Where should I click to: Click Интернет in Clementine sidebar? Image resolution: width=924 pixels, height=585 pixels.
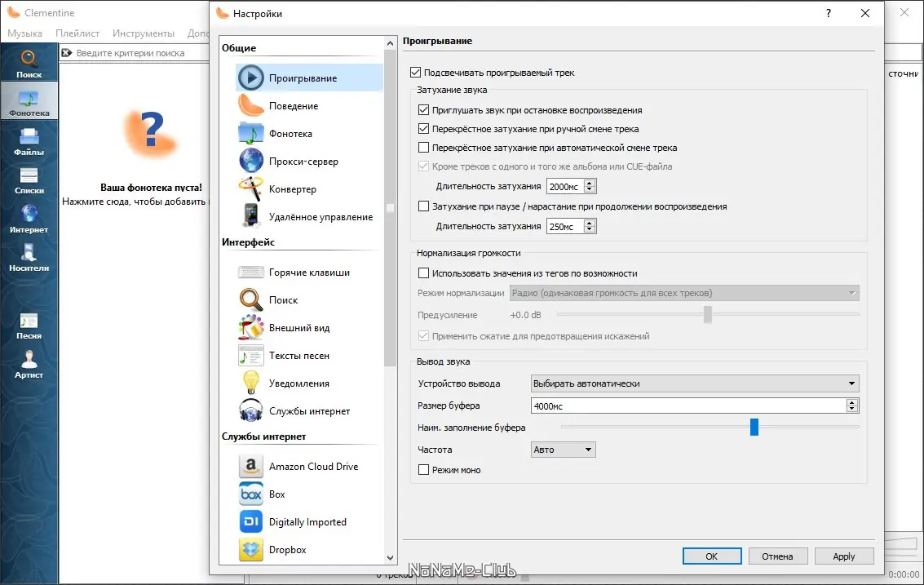29,219
